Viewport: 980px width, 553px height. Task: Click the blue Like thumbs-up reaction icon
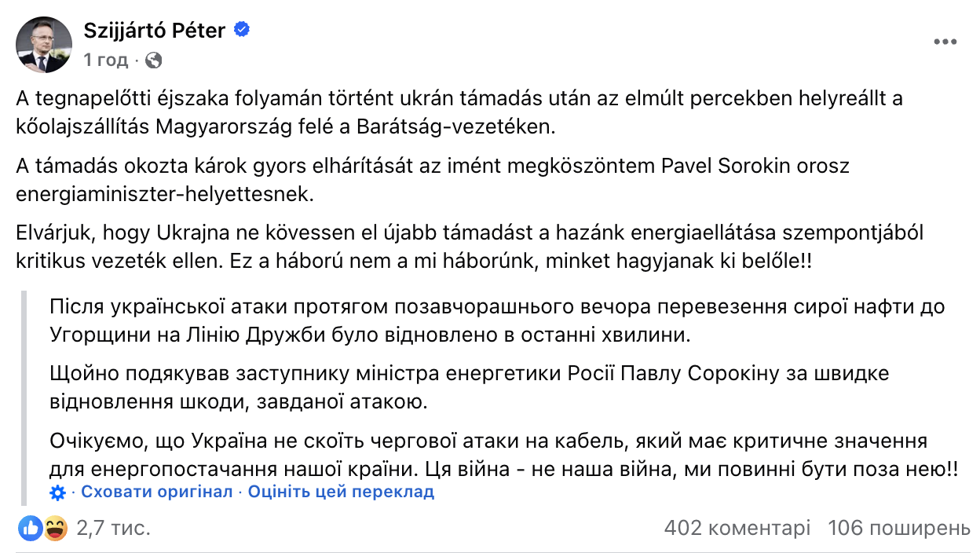30,529
